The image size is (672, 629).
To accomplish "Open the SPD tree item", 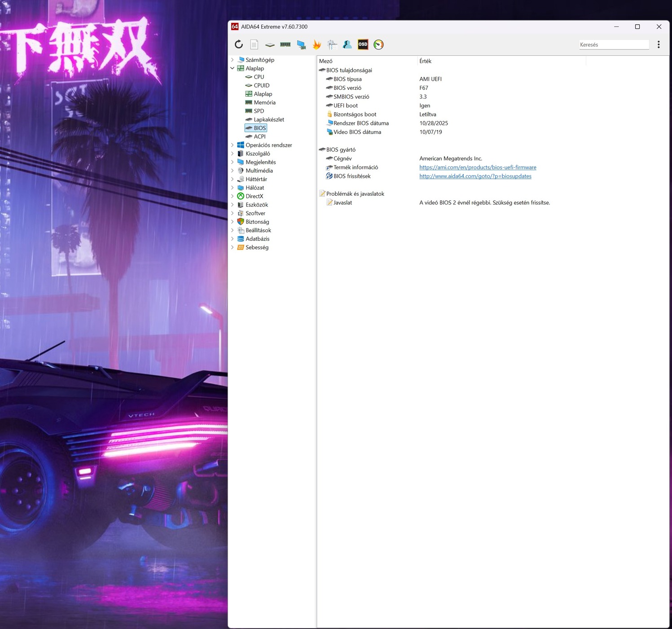I will (x=259, y=111).
